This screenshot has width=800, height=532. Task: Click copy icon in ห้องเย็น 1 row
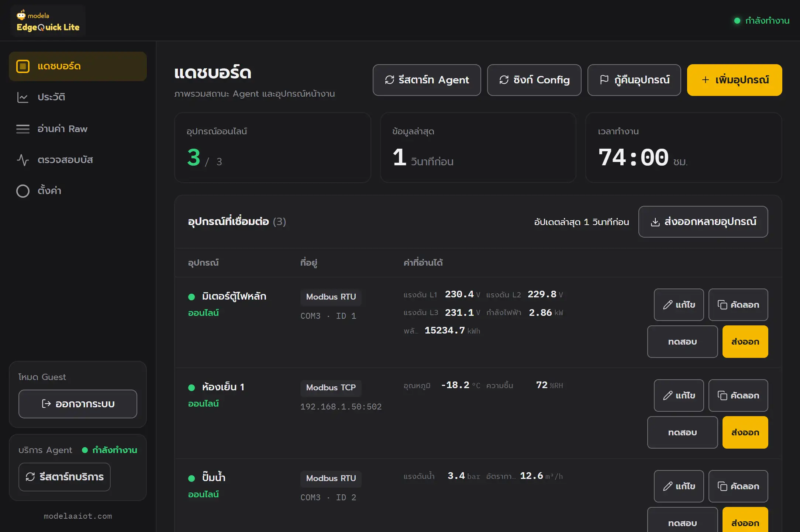point(722,395)
